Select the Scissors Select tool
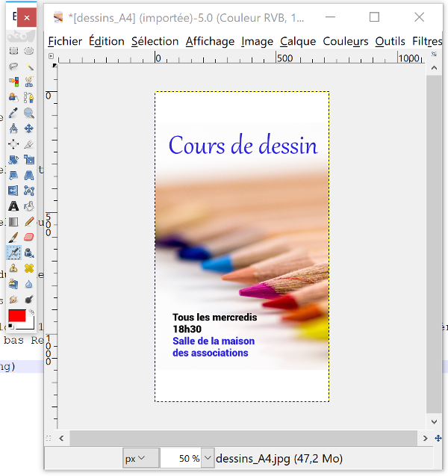The image size is (448, 476). (29, 81)
